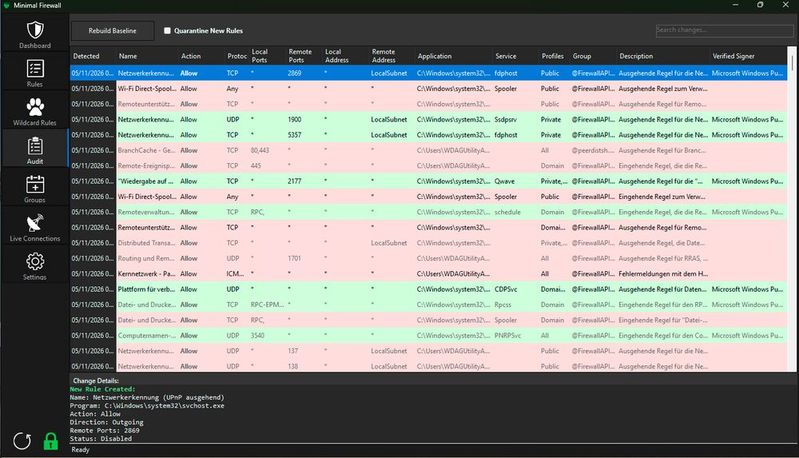Focus the Search changes field
799x458 pixels.
724,30
